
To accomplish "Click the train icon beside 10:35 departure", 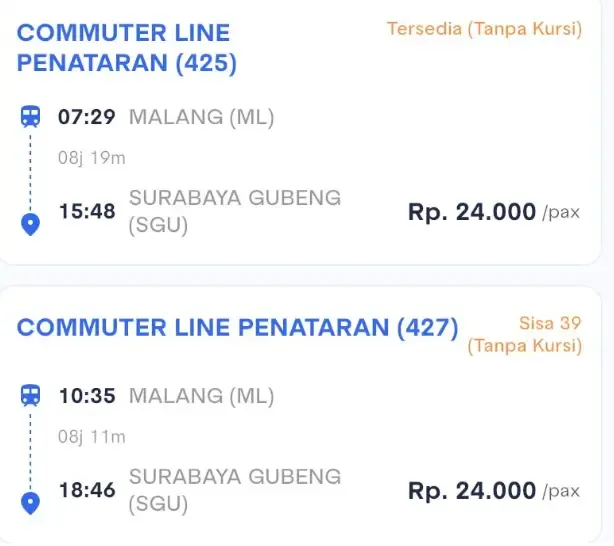I will coord(30,395).
